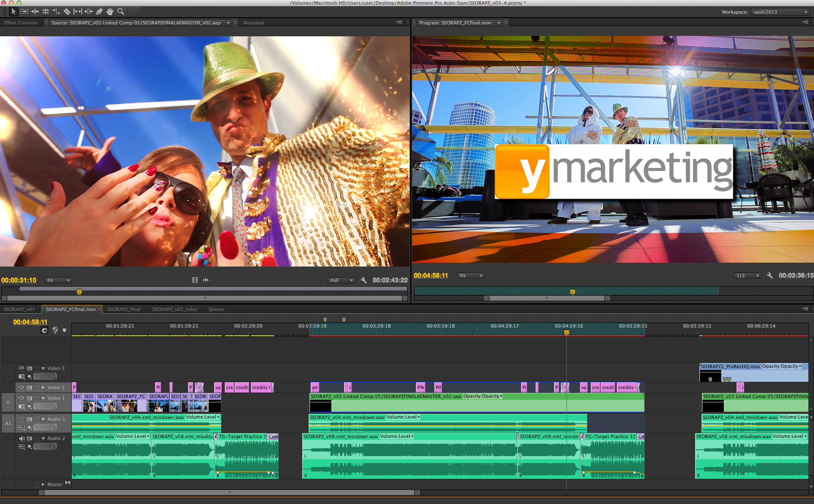Switch to the Effect Controls tab
Image resolution: width=814 pixels, height=504 pixels.
tap(21, 23)
